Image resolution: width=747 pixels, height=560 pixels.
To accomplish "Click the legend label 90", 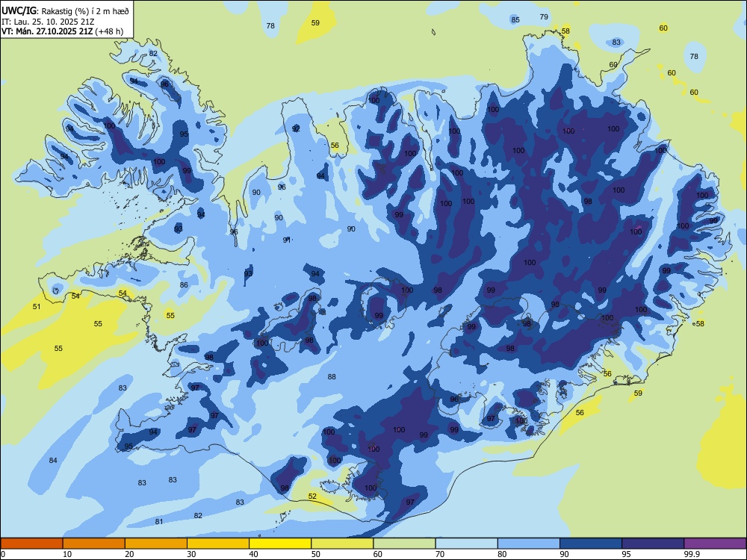I will [565, 554].
